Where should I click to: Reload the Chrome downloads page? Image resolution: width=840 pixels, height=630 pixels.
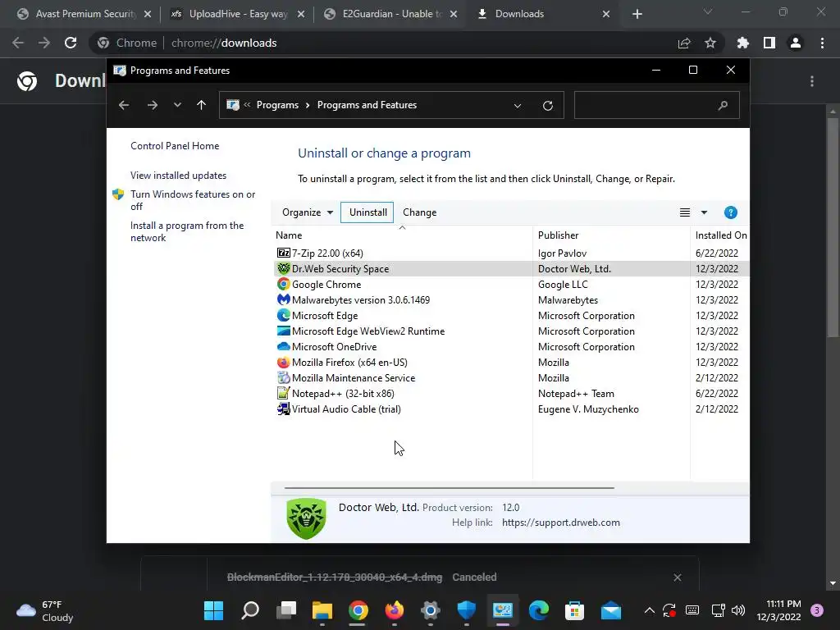click(71, 43)
